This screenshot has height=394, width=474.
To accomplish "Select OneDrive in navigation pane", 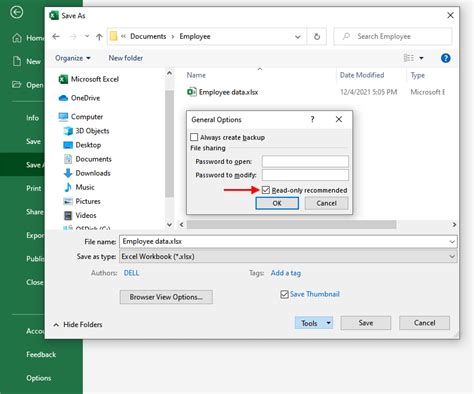I will (79, 98).
